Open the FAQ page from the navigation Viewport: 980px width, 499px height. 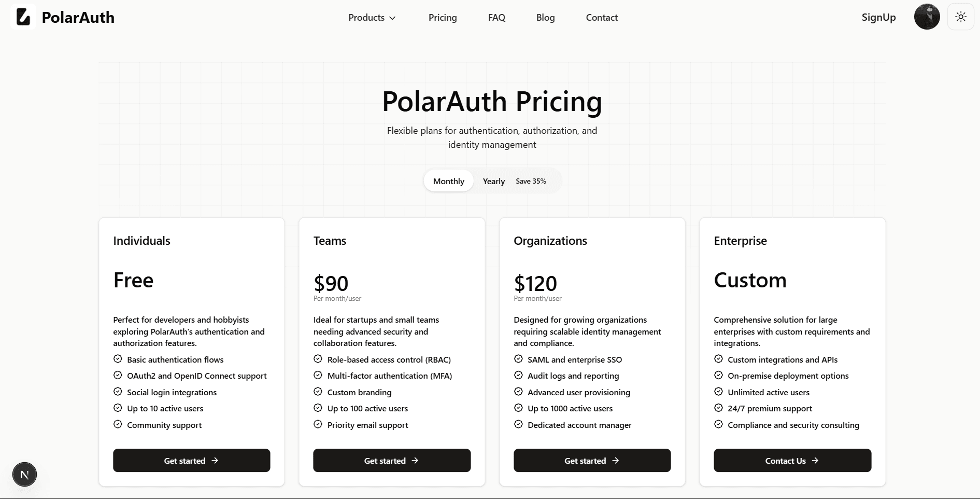[496, 17]
